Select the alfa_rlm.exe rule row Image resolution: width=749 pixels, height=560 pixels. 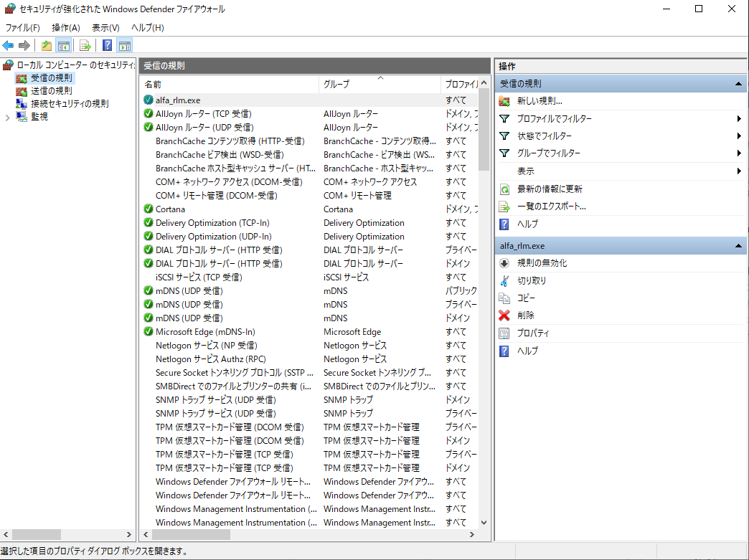(x=310, y=100)
